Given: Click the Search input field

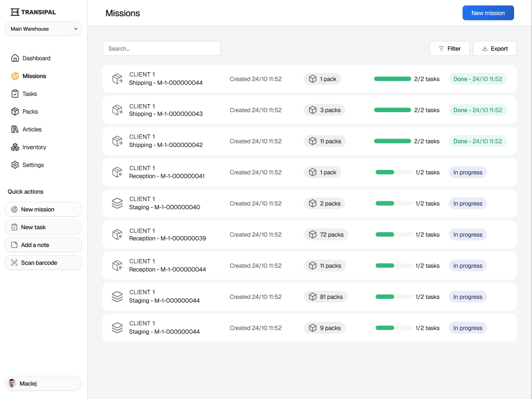Looking at the screenshot, I should tap(161, 48).
